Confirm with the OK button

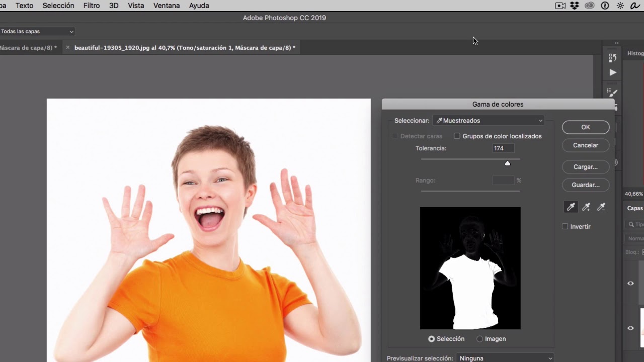click(x=586, y=127)
